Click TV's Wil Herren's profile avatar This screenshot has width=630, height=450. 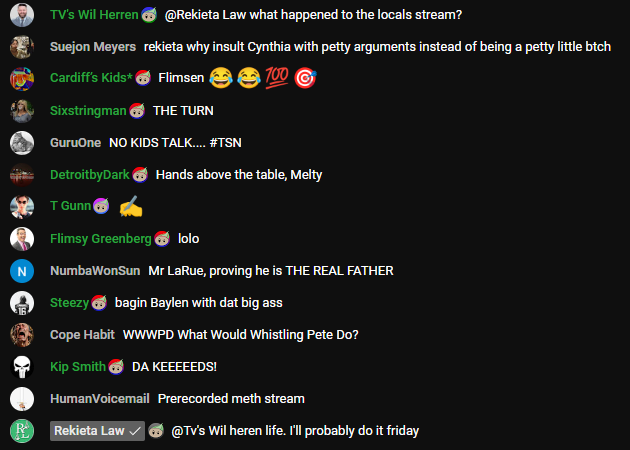pos(22,15)
